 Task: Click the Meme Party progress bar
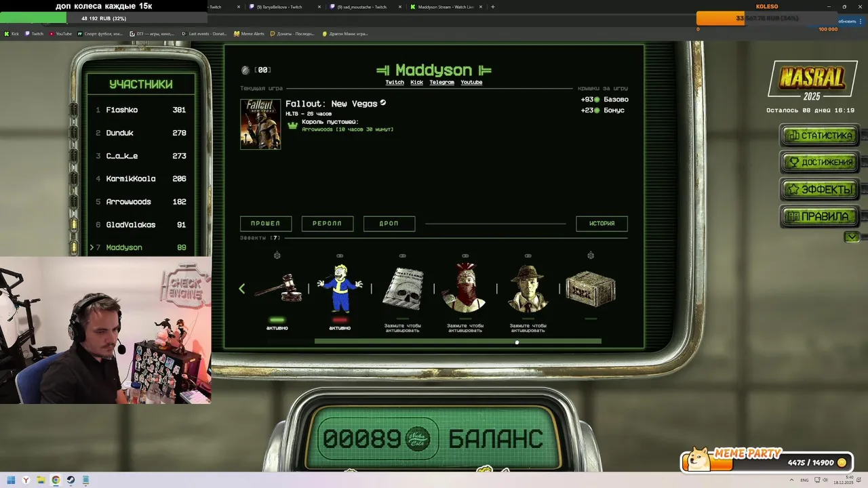(x=768, y=464)
